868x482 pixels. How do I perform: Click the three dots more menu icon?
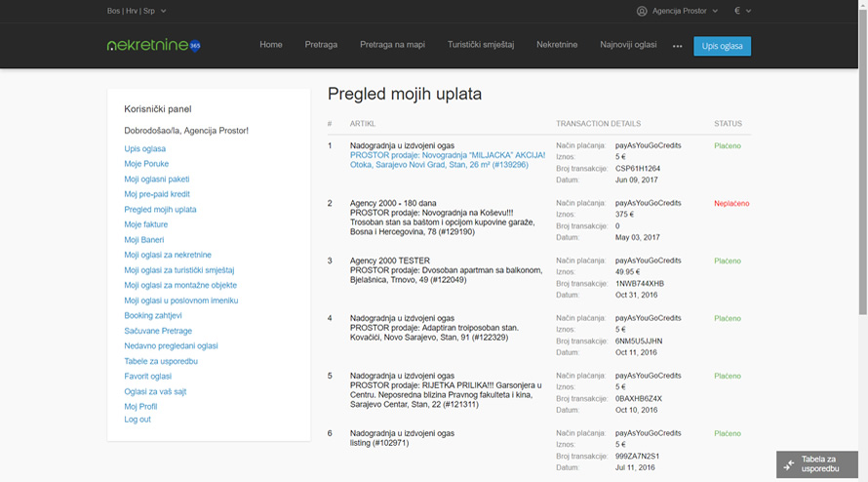[677, 46]
